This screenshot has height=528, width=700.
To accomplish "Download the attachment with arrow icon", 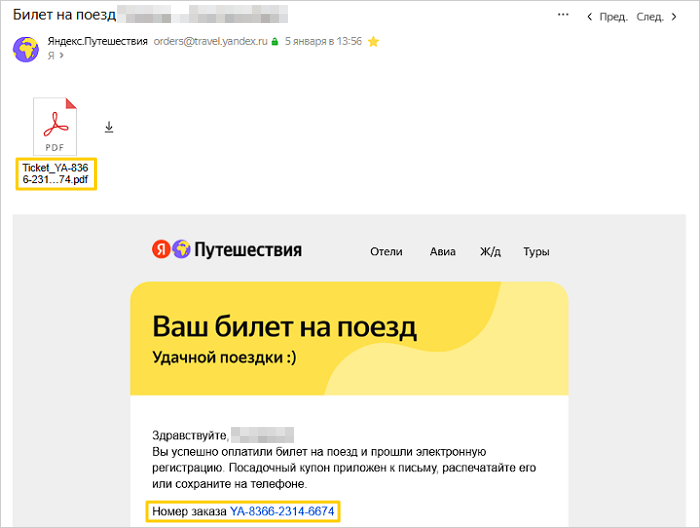I will [x=109, y=127].
